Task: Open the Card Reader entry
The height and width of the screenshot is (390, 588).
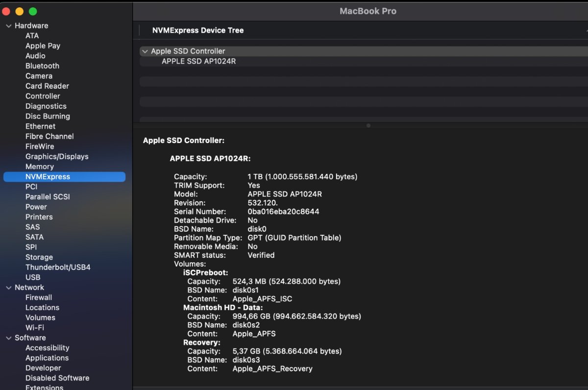Action: pos(47,86)
